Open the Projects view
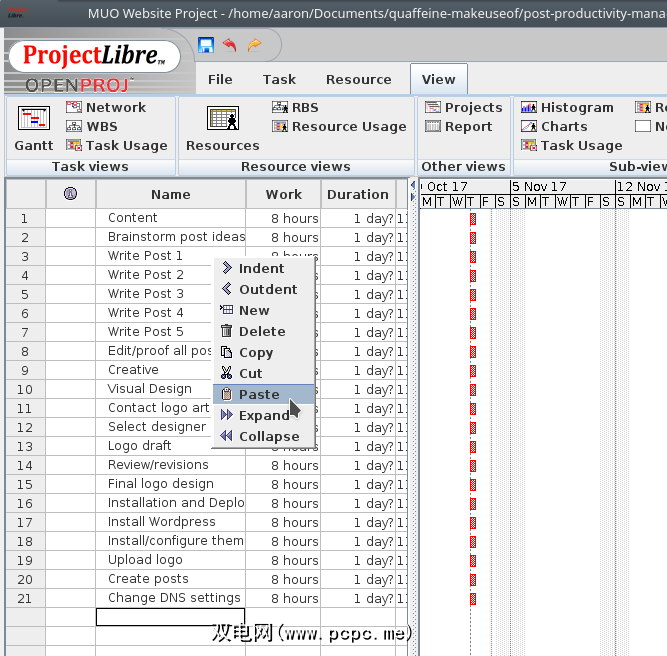 tap(464, 107)
